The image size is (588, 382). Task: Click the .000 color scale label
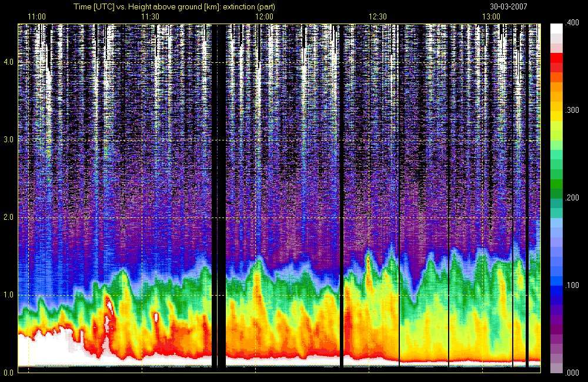click(x=572, y=373)
